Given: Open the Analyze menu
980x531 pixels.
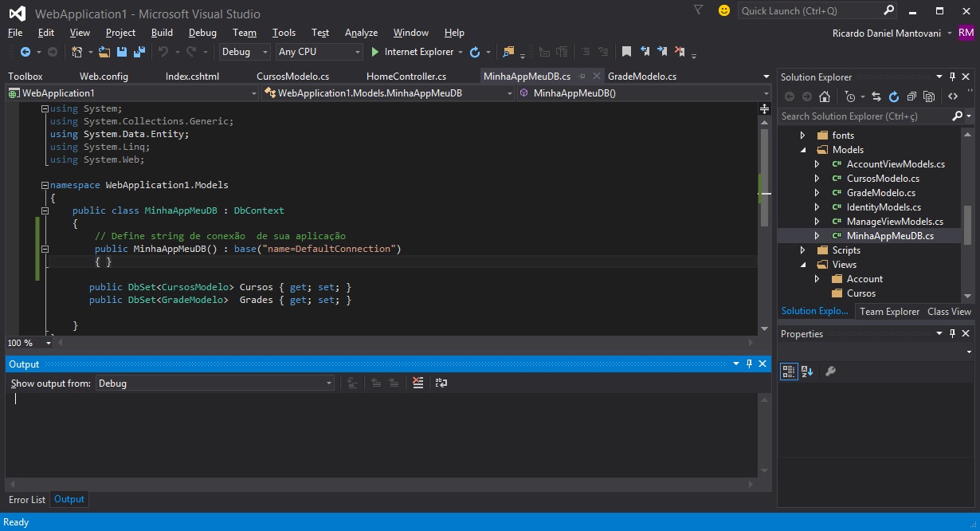Looking at the screenshot, I should pyautogui.click(x=361, y=33).
